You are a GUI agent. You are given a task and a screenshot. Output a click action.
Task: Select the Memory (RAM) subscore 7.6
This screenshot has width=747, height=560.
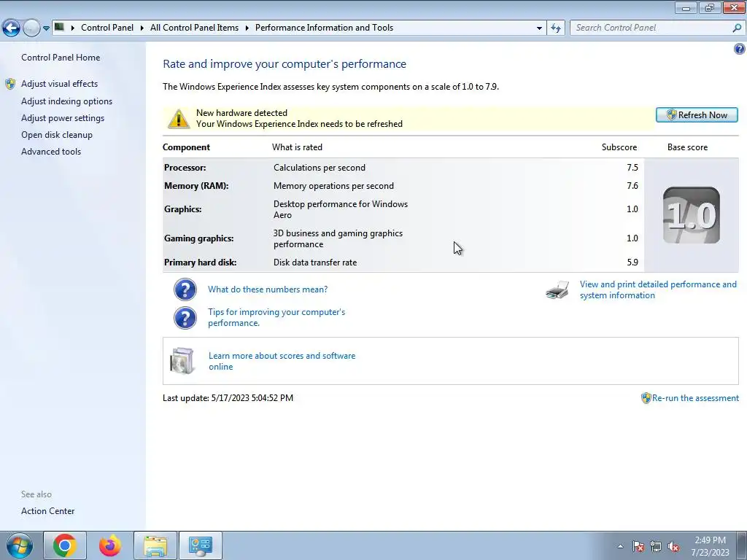(632, 186)
